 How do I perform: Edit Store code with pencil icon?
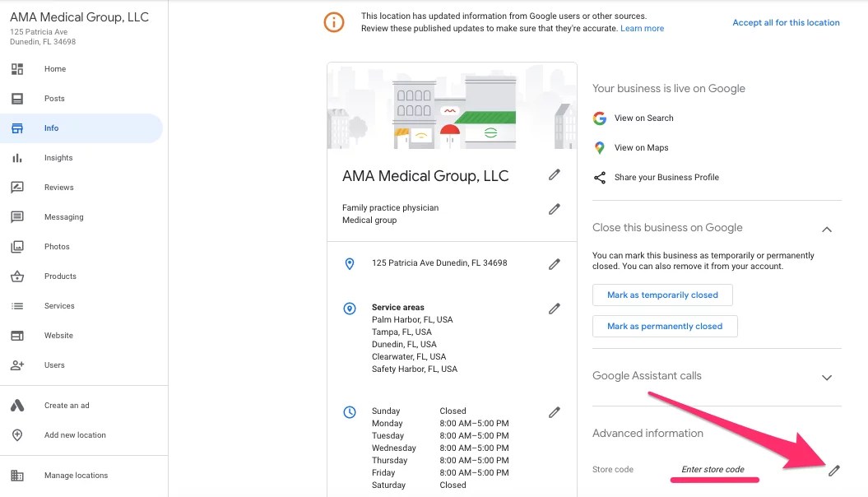833,471
